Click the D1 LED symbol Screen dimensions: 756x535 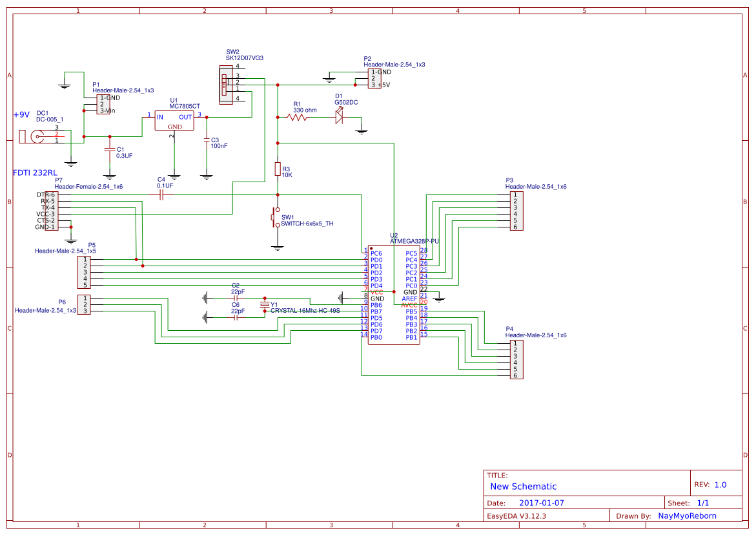click(340, 116)
